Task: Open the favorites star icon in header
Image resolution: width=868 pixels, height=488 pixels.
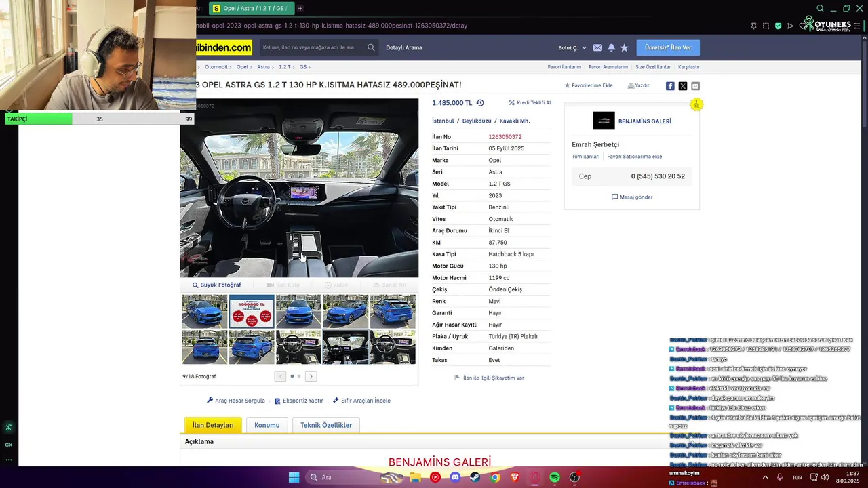Action: tap(624, 47)
